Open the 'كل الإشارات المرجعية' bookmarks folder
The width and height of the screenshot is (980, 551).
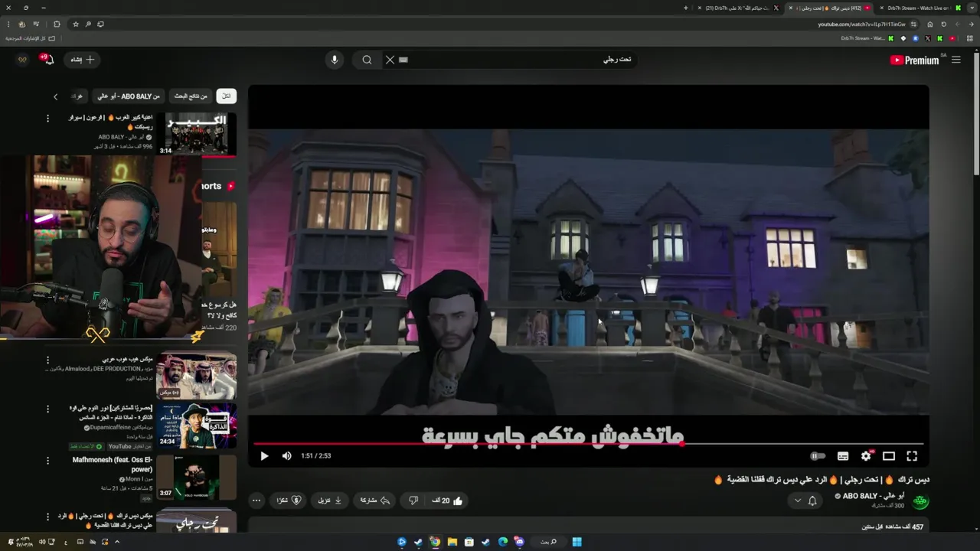coord(31,38)
